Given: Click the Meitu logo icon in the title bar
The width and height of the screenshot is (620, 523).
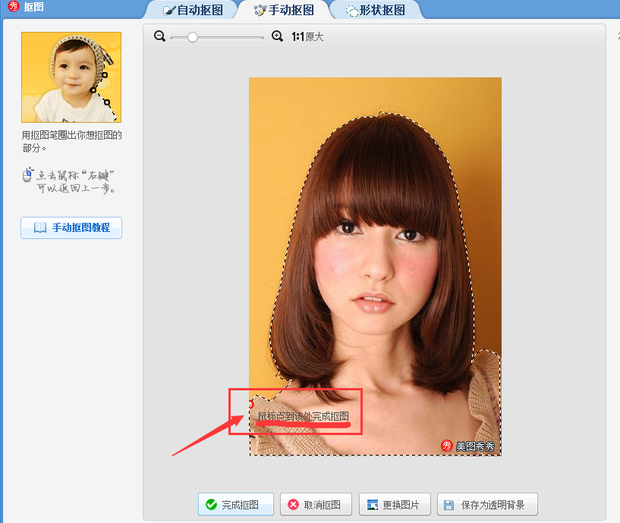Looking at the screenshot, I should click(13, 6).
